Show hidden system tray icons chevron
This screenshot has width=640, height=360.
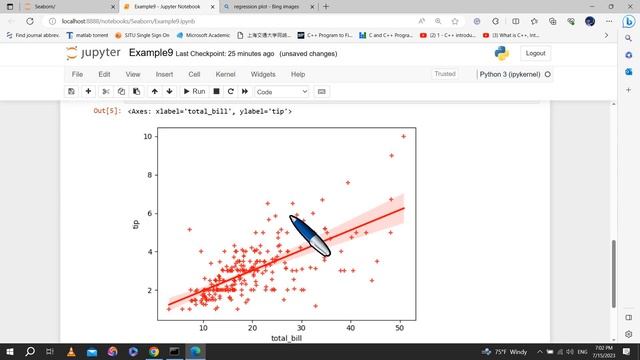[x=540, y=351]
